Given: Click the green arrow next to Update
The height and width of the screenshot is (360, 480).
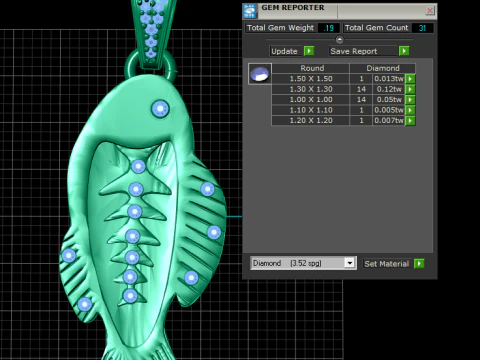Looking at the screenshot, I should pyautogui.click(x=309, y=51).
